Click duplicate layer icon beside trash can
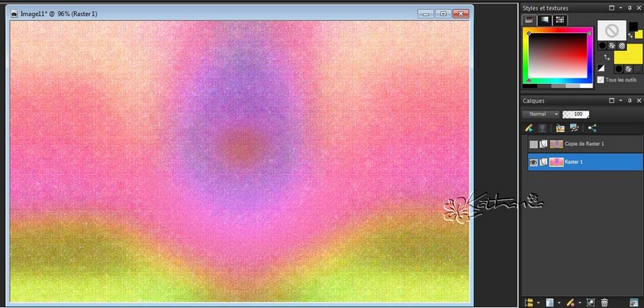The width and height of the screenshot is (644, 308). coord(590,302)
